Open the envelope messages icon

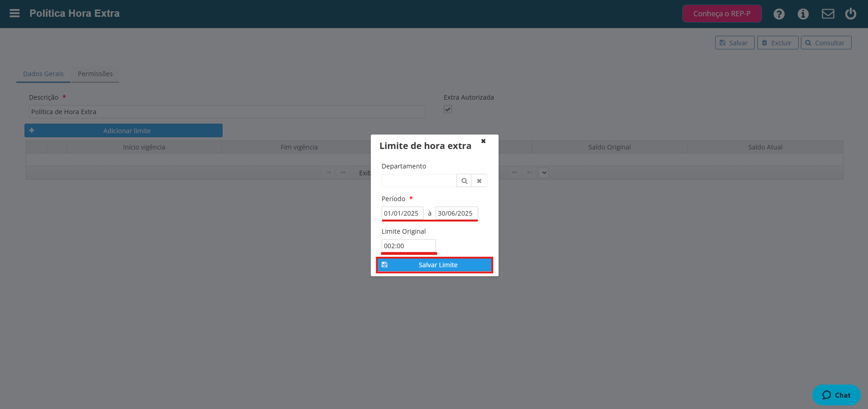pos(828,14)
